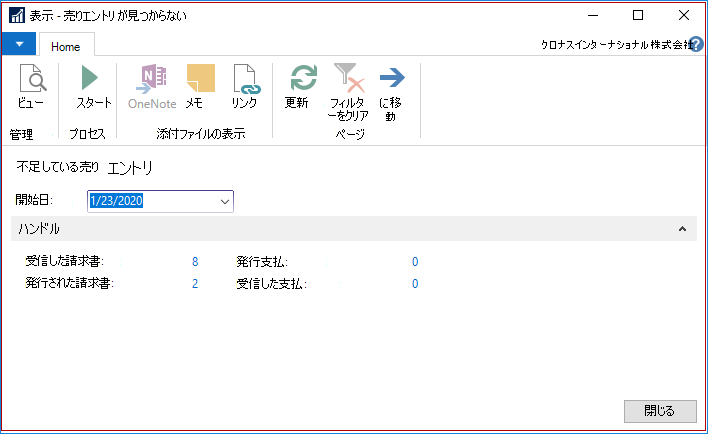Screen dimensions: 708x434
Task: Select the Home ribbon tab
Action: (66, 47)
